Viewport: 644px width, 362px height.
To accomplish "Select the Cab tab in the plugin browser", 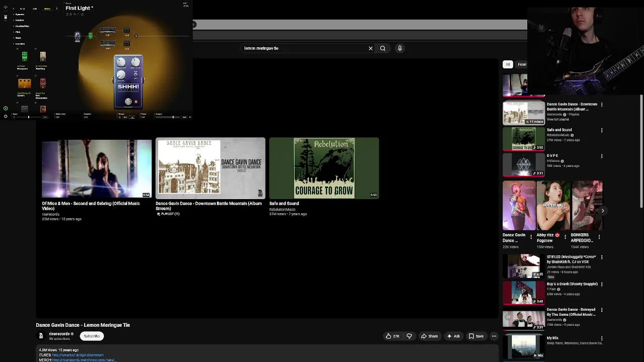I will [35, 9].
